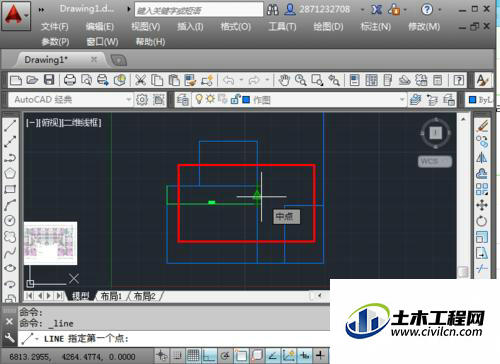The width and height of the screenshot is (500, 364).
Task: Open the AutoCAD 经典 workspace dropdown
Action: point(128,99)
